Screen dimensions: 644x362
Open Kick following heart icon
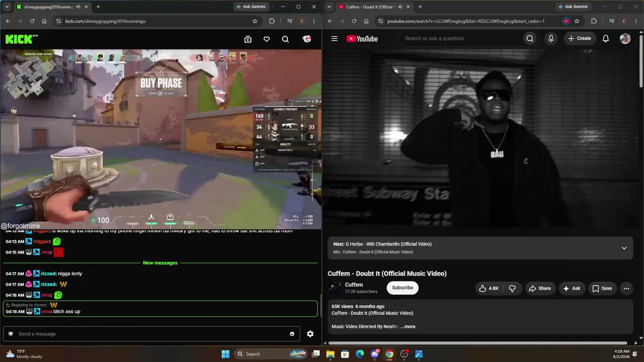click(267, 39)
